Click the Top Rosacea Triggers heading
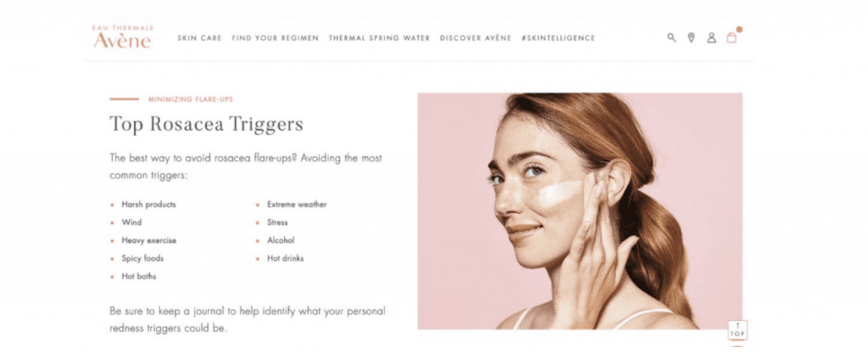The height and width of the screenshot is (359, 868). pos(207,124)
